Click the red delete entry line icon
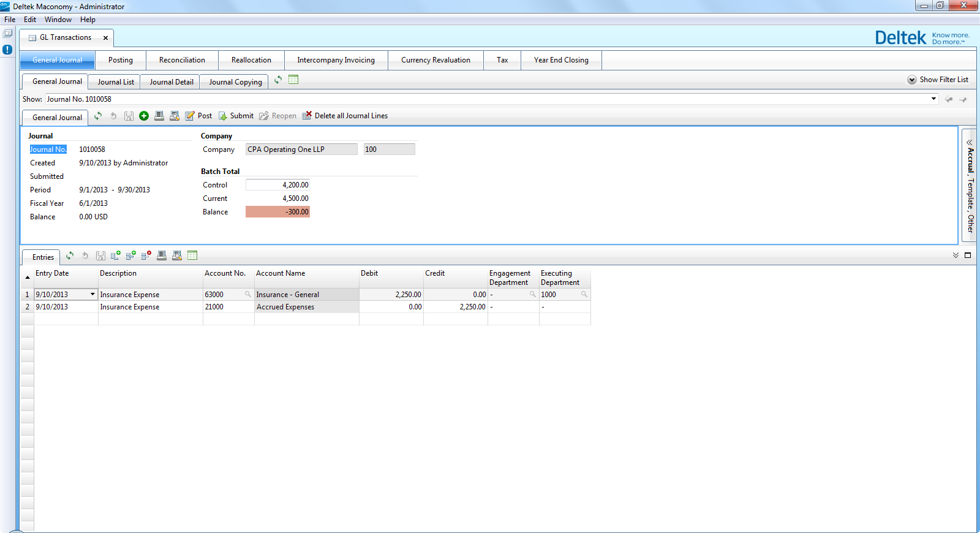This screenshot has width=980, height=533. point(146,255)
